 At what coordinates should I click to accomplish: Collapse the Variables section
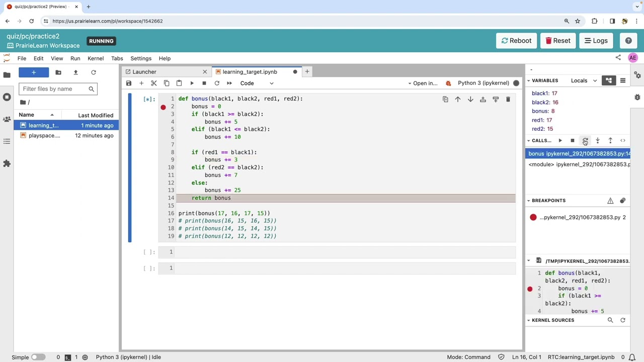[529, 80]
